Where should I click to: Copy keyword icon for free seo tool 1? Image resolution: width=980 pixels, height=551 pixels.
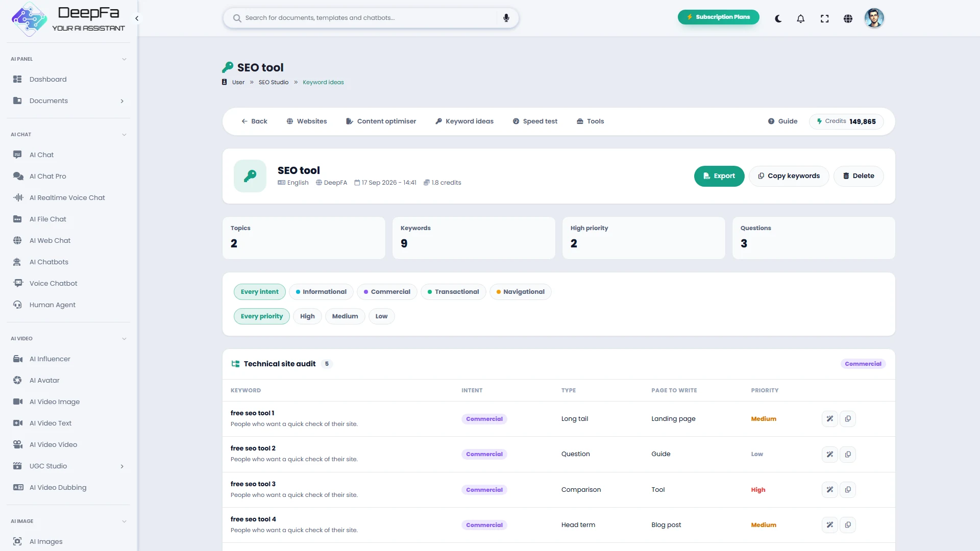click(x=848, y=419)
